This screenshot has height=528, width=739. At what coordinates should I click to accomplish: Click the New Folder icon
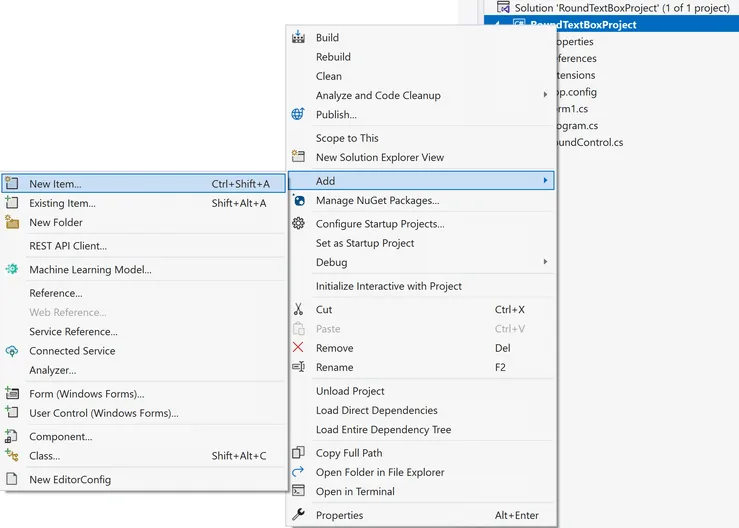point(12,222)
